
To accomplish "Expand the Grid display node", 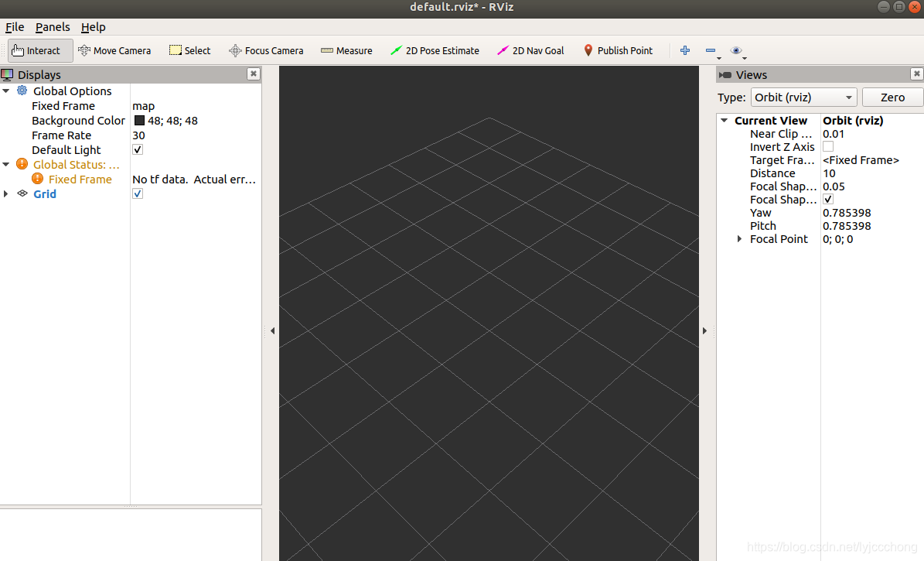I will pyautogui.click(x=6, y=194).
